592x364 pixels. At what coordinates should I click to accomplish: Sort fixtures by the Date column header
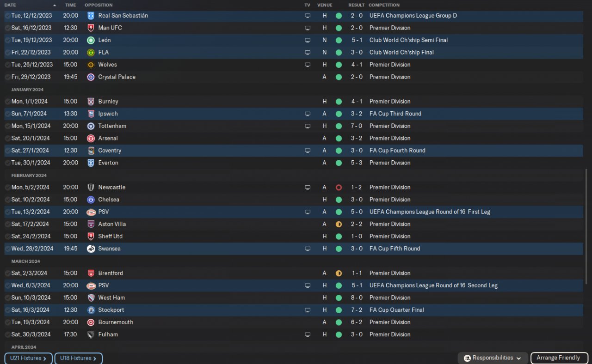point(10,5)
